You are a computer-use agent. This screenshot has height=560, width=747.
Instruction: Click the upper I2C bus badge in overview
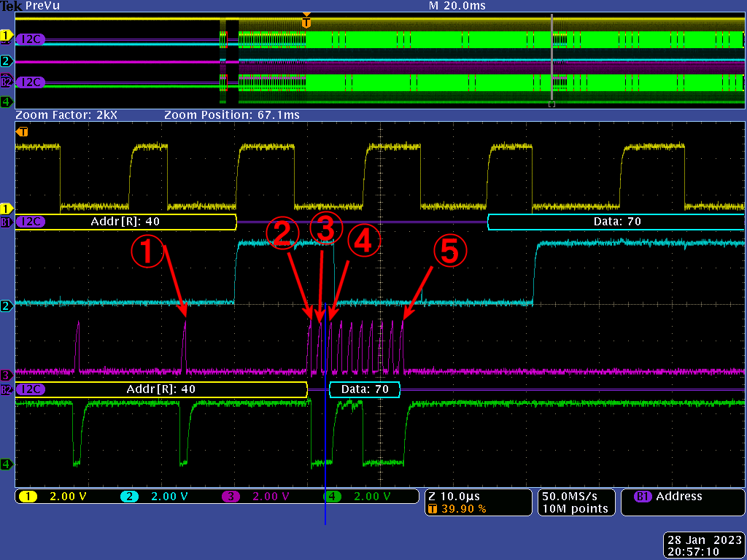31,39
